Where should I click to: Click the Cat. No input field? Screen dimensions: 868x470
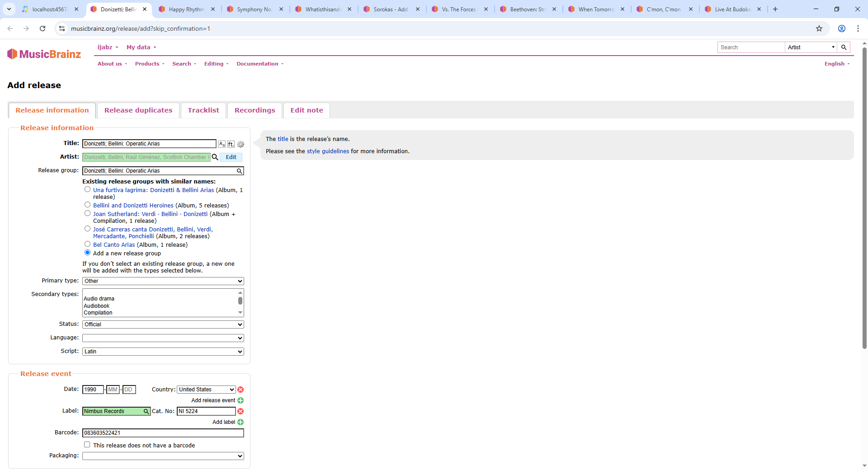coord(206,411)
